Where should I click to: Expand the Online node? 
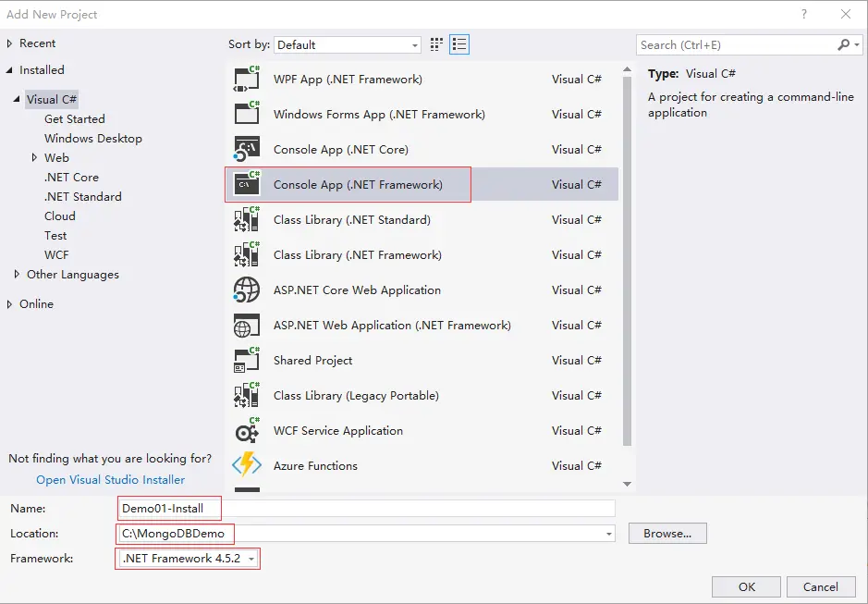click(x=9, y=304)
